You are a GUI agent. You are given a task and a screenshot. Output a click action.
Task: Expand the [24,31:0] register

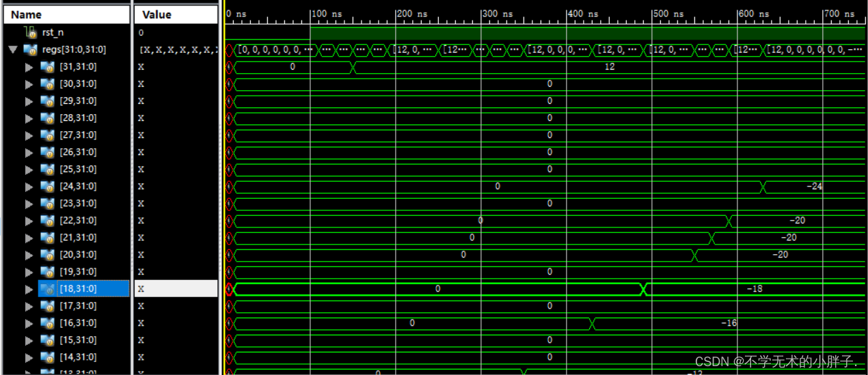29,186
